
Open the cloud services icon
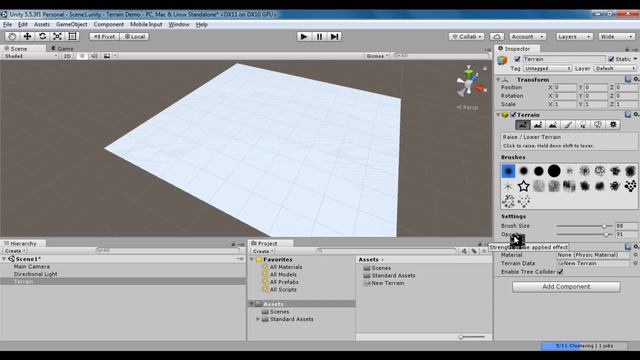pos(497,36)
